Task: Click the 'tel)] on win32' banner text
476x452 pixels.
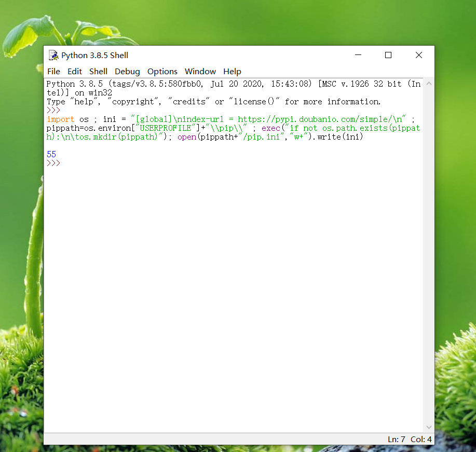Action: pyautogui.click(x=79, y=92)
